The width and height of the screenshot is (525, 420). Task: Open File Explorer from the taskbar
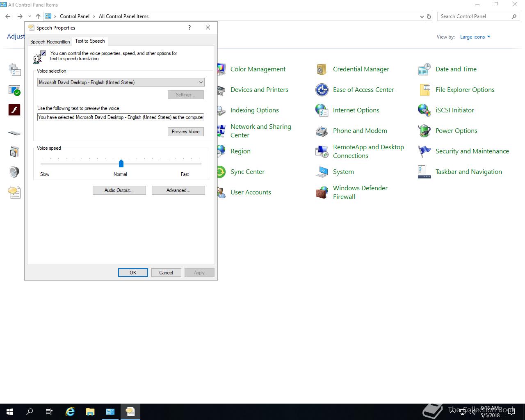(x=90, y=412)
